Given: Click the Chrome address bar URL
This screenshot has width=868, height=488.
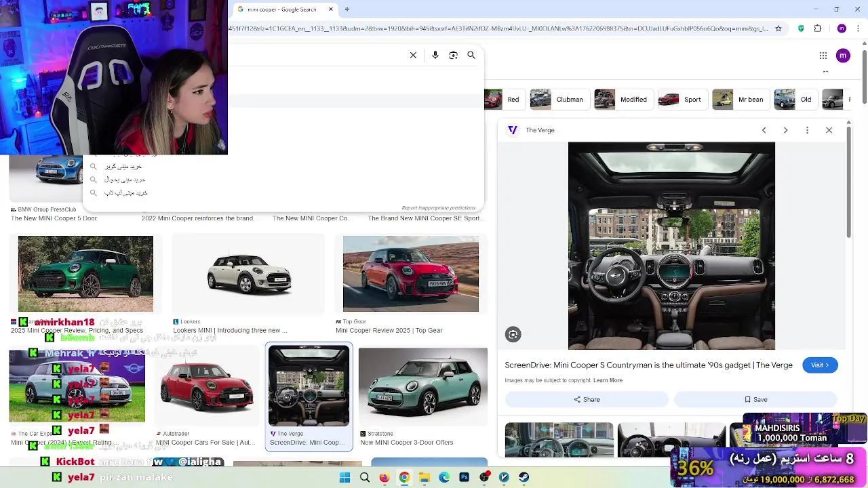Looking at the screenshot, I should tap(498, 28).
